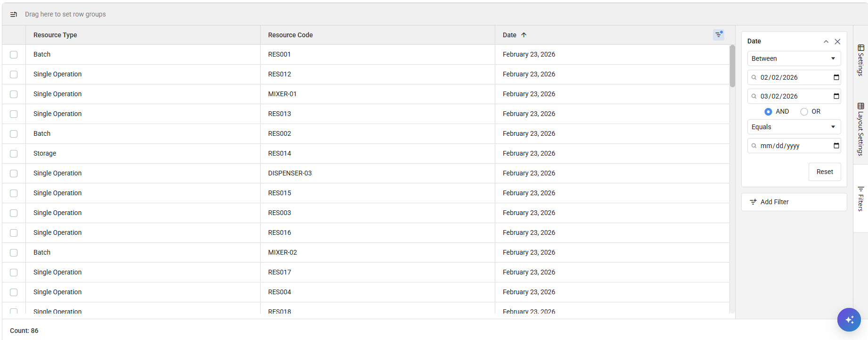This screenshot has width=868, height=340.
Task: Tick the checkbox for MIXER-01 row
Action: pos(14,94)
